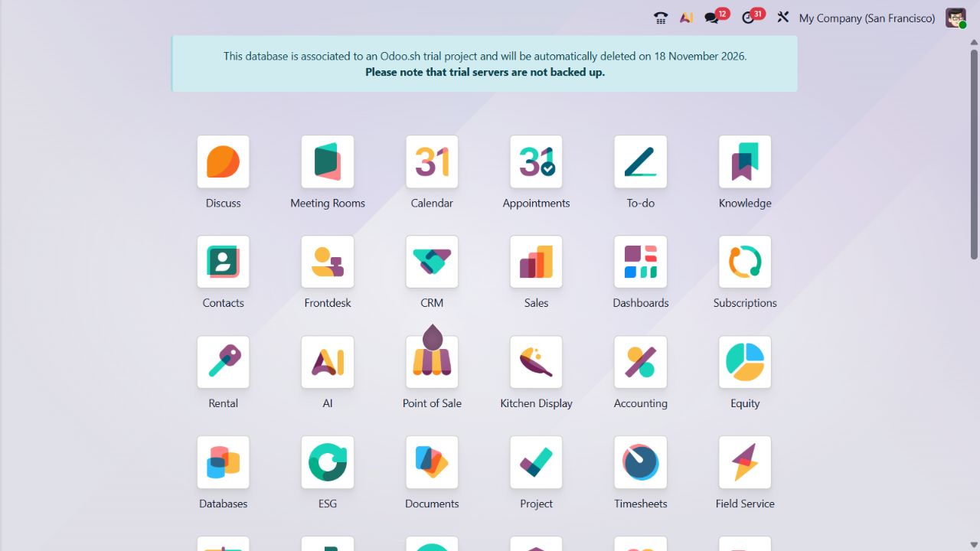Click the scrollbar down arrow
The height and width of the screenshot is (551, 980).
974,545
